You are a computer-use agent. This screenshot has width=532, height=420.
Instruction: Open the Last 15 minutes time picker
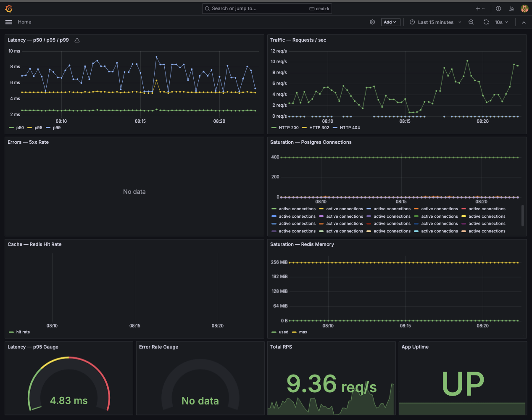coord(435,22)
